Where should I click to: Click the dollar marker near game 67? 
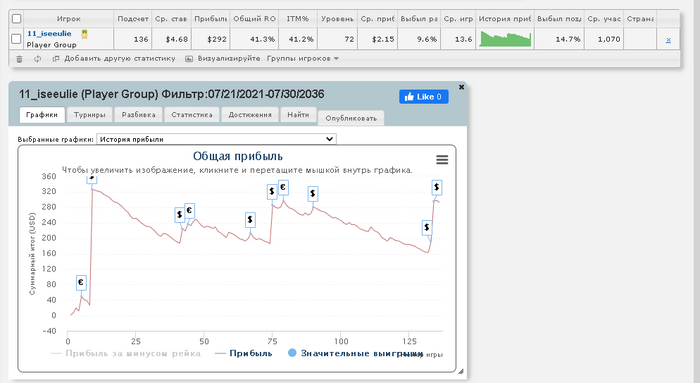[250, 220]
